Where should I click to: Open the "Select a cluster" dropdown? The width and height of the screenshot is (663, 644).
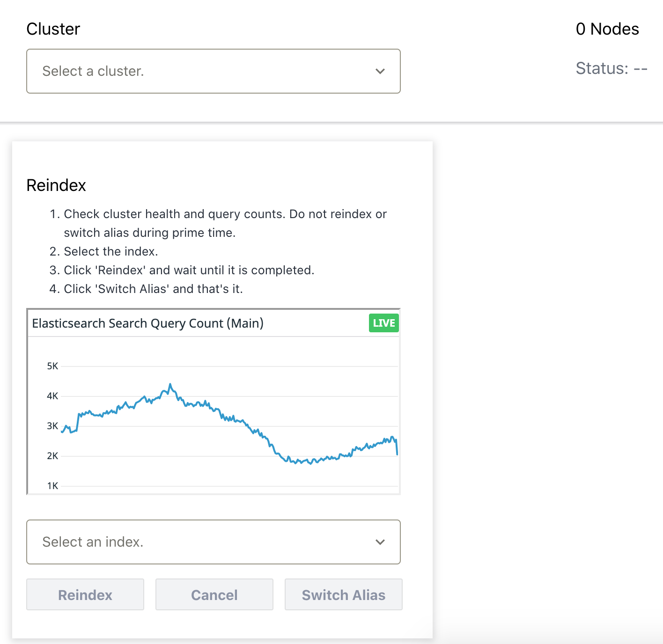tap(213, 71)
